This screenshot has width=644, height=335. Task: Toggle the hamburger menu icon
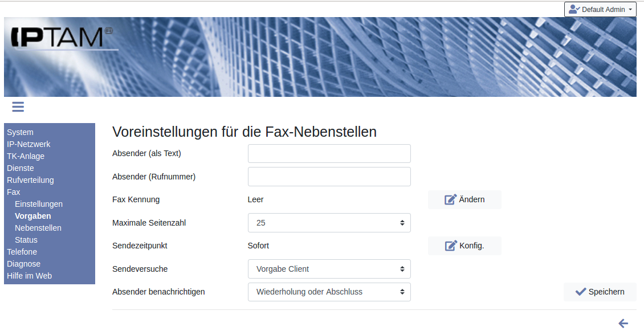click(18, 107)
